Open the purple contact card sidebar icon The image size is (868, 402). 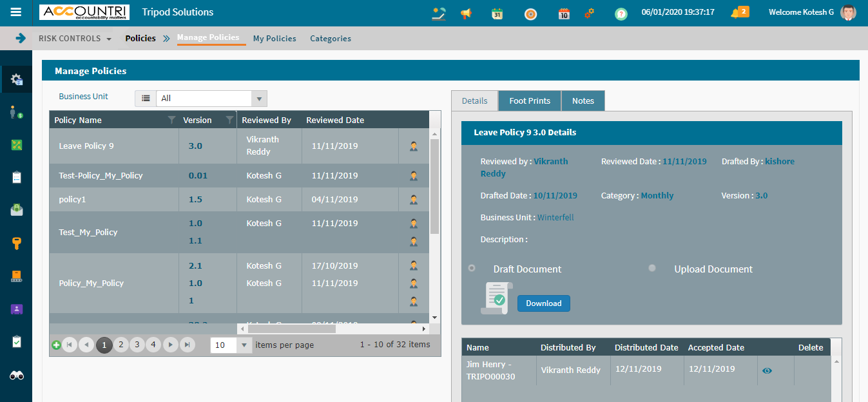pyautogui.click(x=17, y=309)
